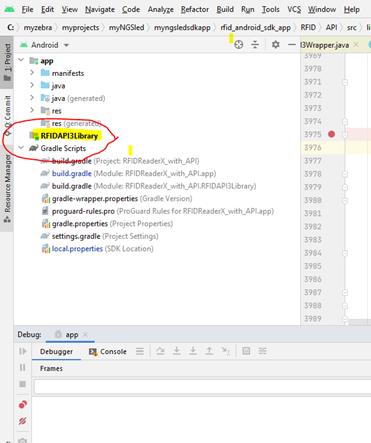371x443 pixels.
Task: Click the Step Out icon
Action: 209,351
